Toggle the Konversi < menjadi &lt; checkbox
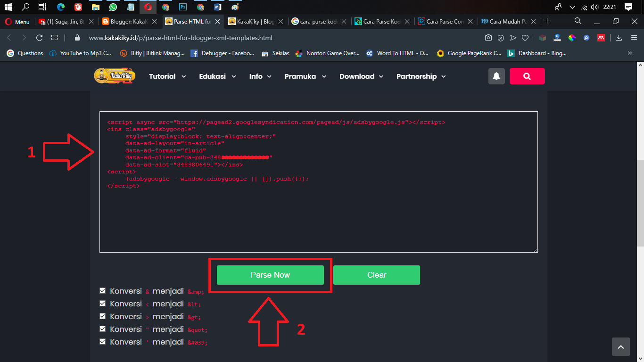This screenshot has height=362, width=644. point(103,304)
